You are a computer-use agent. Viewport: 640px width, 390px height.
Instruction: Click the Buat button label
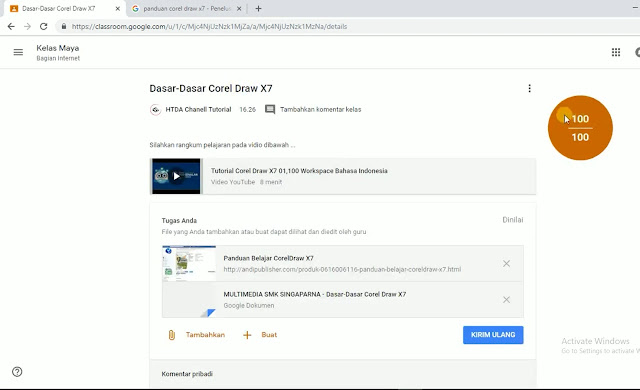pyautogui.click(x=269, y=335)
